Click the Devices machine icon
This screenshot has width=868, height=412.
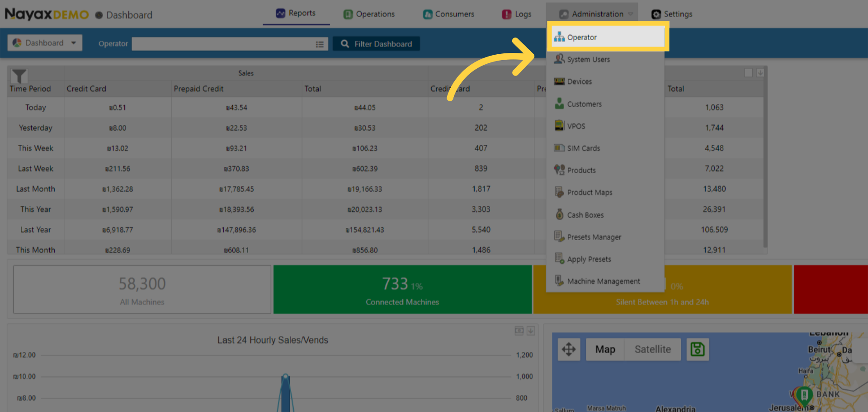[559, 81]
